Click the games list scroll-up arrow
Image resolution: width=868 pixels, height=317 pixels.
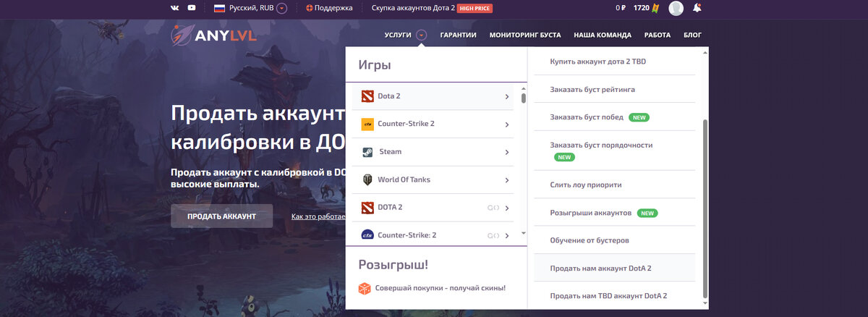tap(523, 88)
